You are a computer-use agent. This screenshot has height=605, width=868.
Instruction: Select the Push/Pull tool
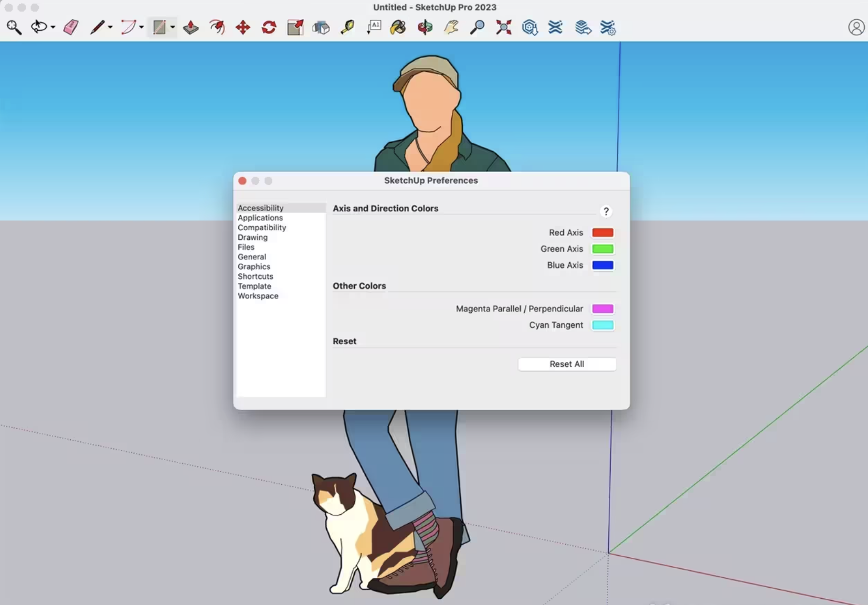coord(190,27)
